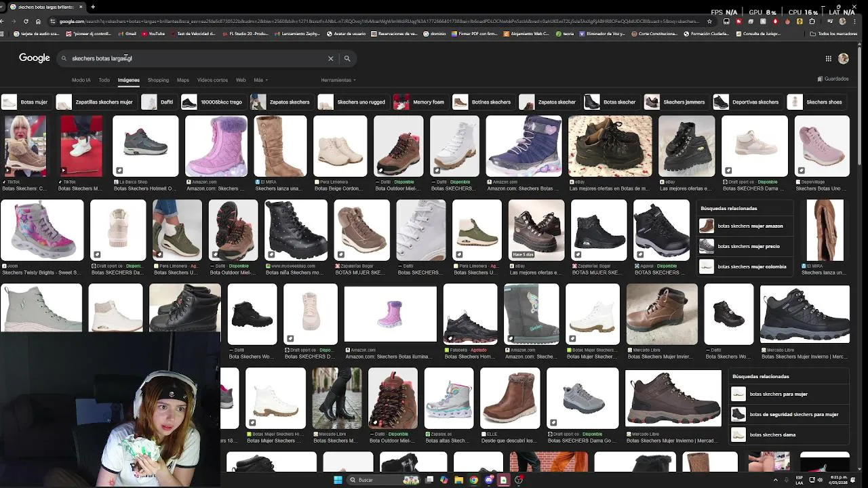Click the Google logo
This screenshot has height=488, width=868.
[34, 58]
